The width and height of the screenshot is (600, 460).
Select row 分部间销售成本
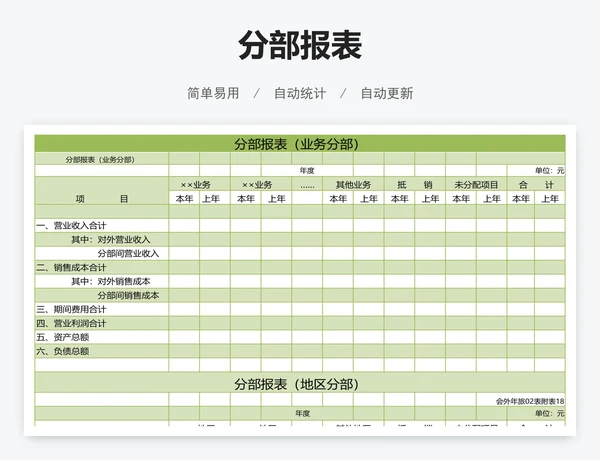pyautogui.click(x=300, y=295)
